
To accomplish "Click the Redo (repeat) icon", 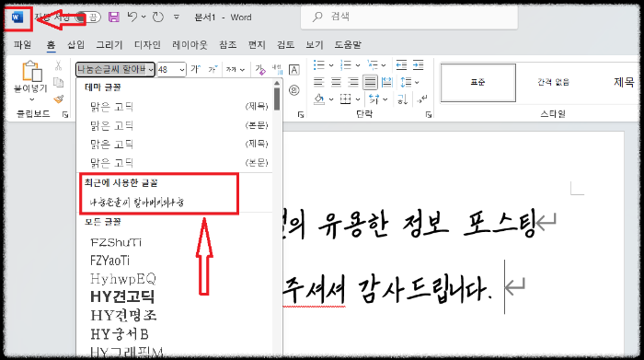I will tap(158, 17).
